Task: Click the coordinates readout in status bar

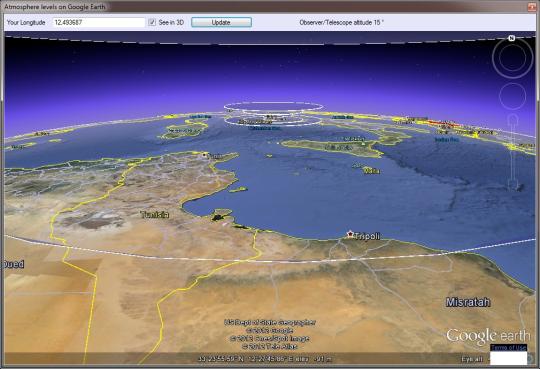Action: click(x=264, y=359)
